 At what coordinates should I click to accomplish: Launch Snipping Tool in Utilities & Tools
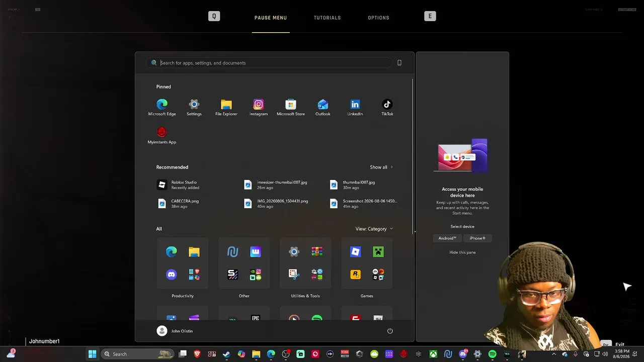click(294, 275)
